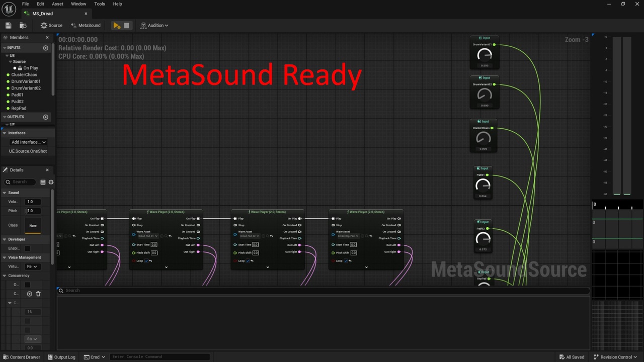The width and height of the screenshot is (644, 362).
Task: Click Start Time field on Dread_Pad_02 player
Action: (x=256, y=245)
